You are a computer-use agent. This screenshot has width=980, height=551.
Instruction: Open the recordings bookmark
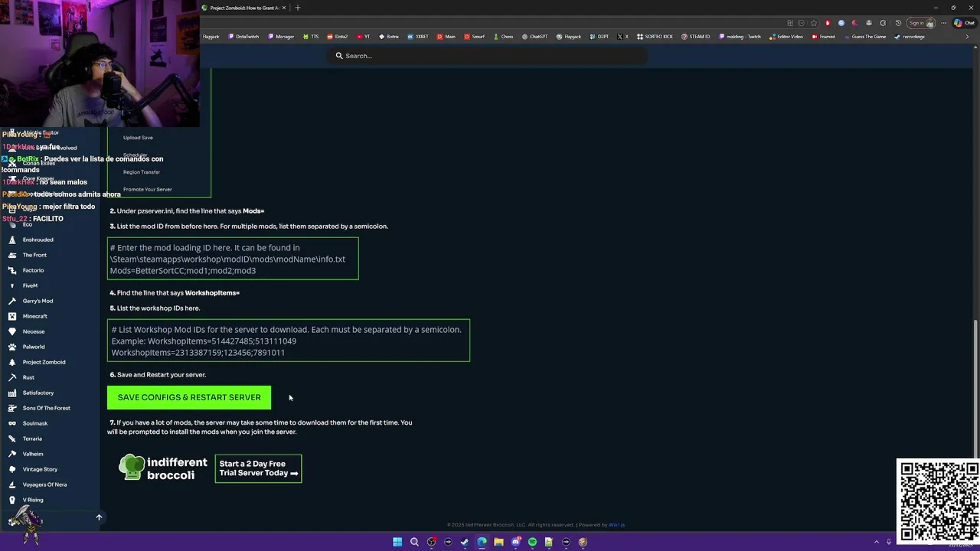click(x=910, y=37)
